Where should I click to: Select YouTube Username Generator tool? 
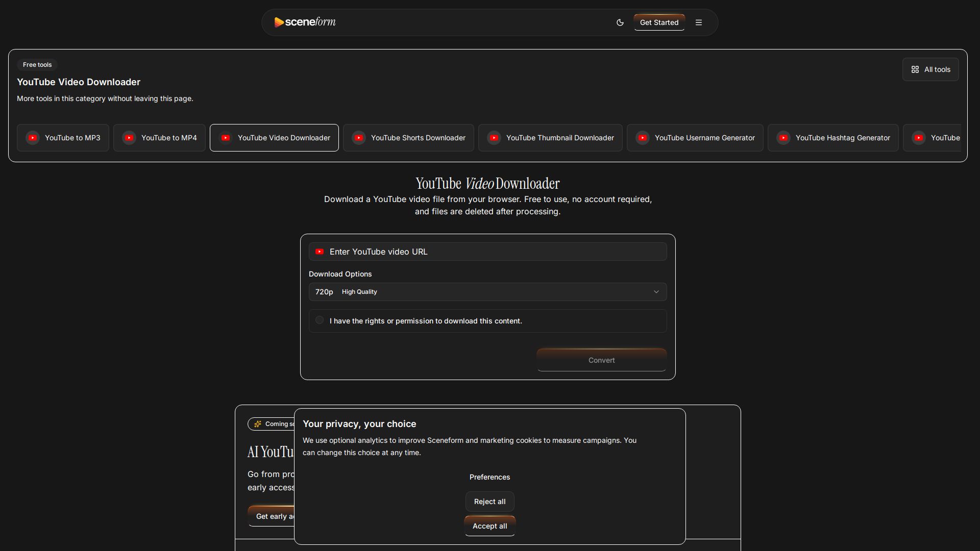(x=695, y=138)
